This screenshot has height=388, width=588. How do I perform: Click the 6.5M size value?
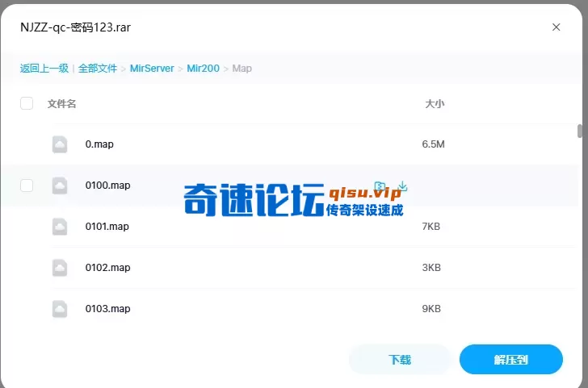[x=433, y=144]
